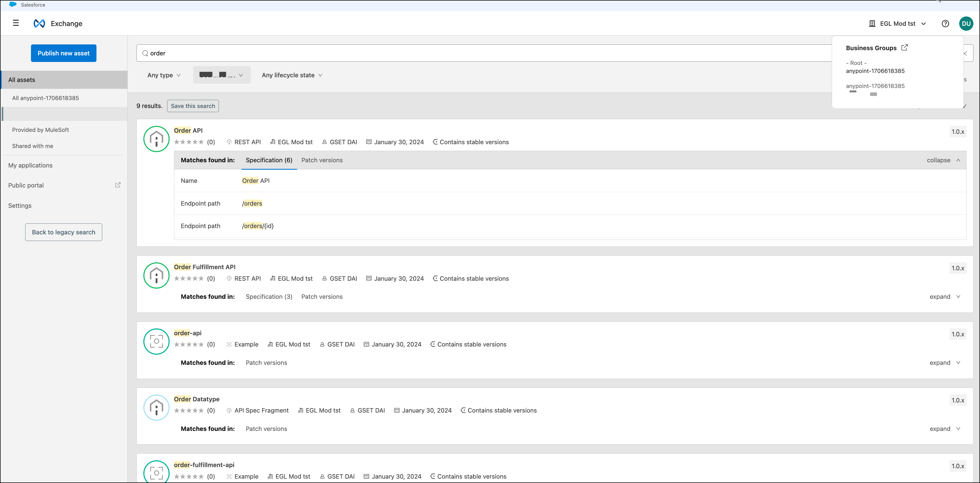Image resolution: width=980 pixels, height=483 pixels.
Task: Open Public portal in sidebar
Action: [x=26, y=185]
